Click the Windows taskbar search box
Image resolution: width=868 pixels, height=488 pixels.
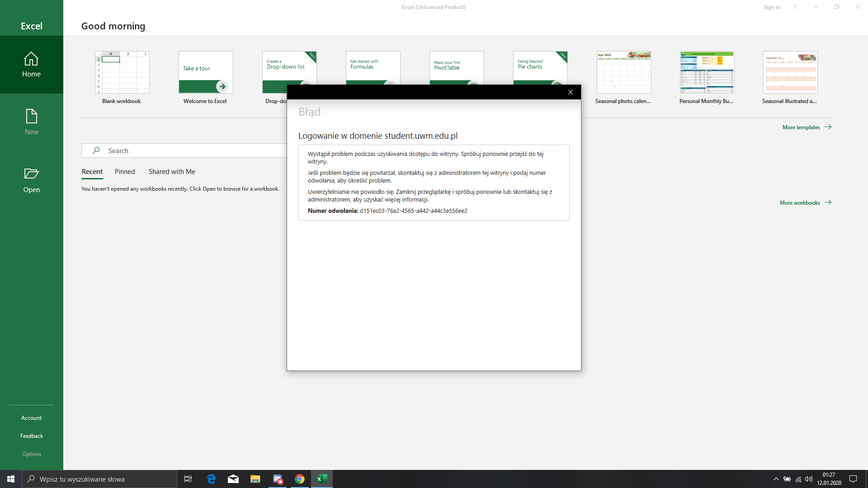click(99, 479)
